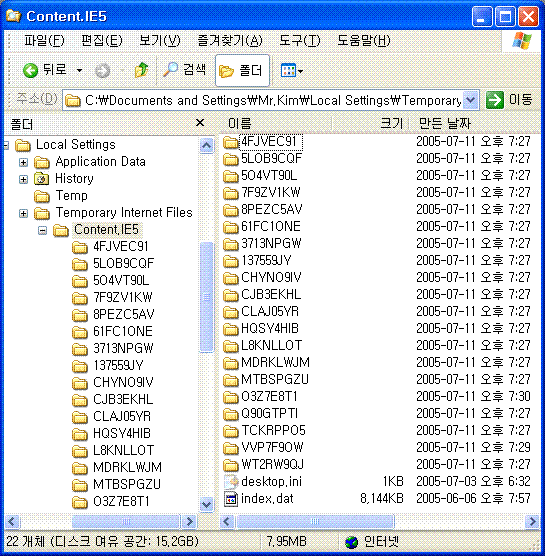Viewport: 545px width, 556px height.
Task: Select 5O4VT90L folder icon in file list
Action: tap(230, 176)
